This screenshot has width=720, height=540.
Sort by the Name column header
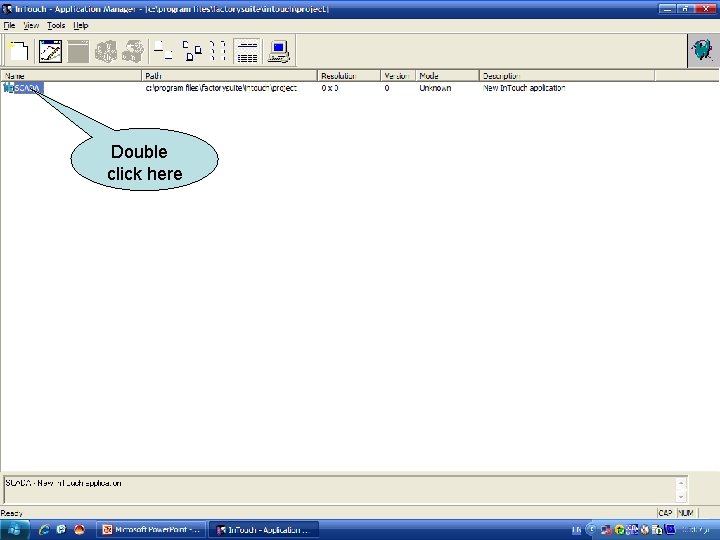(71, 76)
